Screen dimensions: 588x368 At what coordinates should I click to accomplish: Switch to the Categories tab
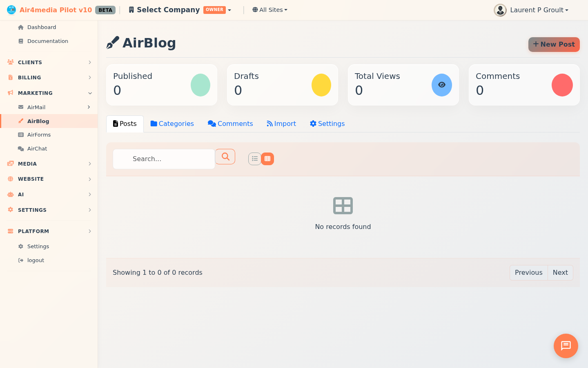pos(172,123)
